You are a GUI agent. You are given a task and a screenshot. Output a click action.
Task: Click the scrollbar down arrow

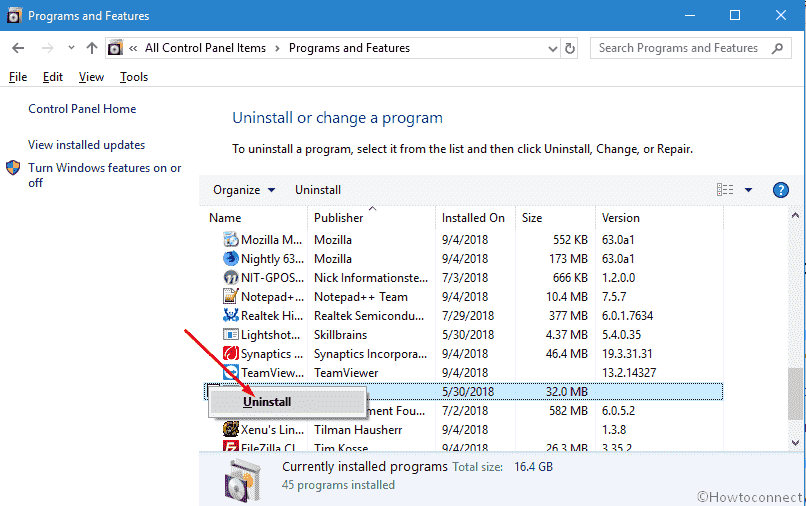click(x=795, y=442)
